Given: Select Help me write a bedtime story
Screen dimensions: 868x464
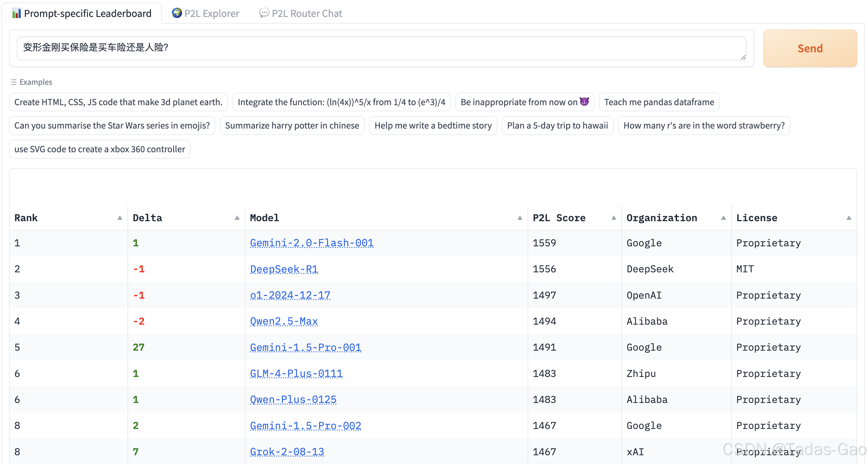Looking at the screenshot, I should tap(433, 126).
